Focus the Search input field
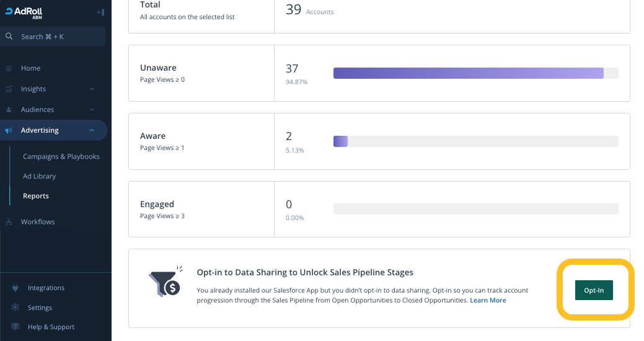The image size is (644, 341). (59, 37)
